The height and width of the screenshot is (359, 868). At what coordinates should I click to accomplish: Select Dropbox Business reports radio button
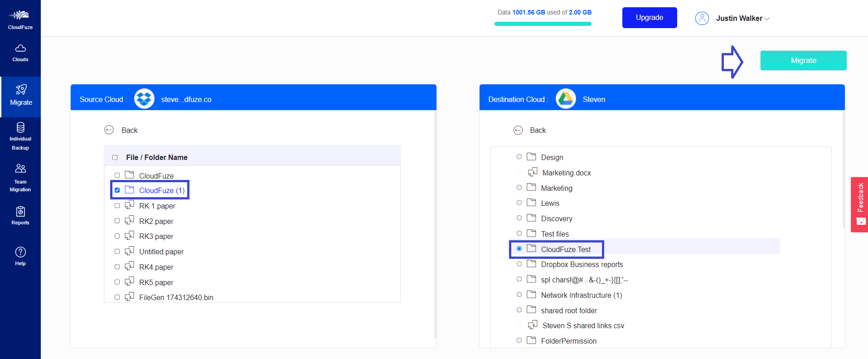pos(519,264)
